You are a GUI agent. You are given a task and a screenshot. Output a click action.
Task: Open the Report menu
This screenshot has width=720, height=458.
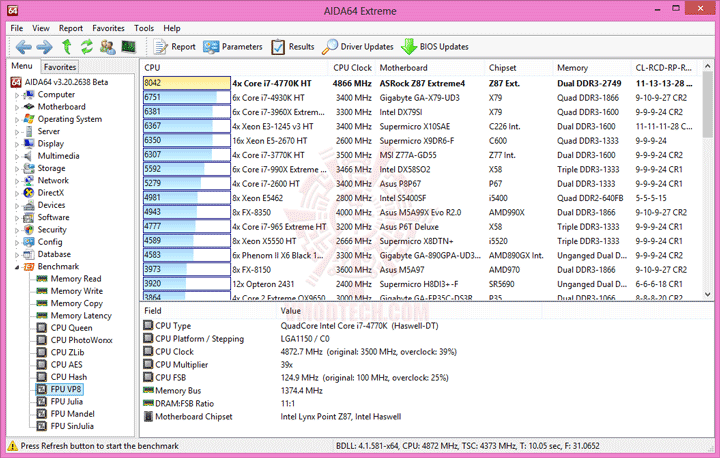click(x=71, y=28)
